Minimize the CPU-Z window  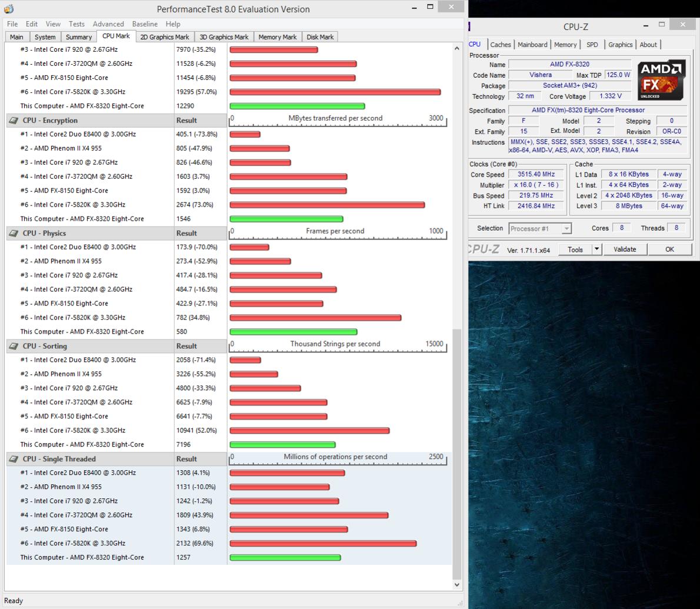point(645,25)
